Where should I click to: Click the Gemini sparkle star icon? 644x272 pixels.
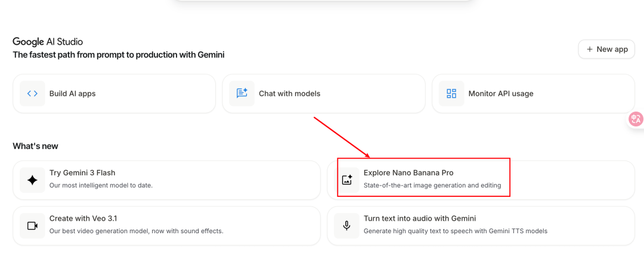[x=32, y=180]
